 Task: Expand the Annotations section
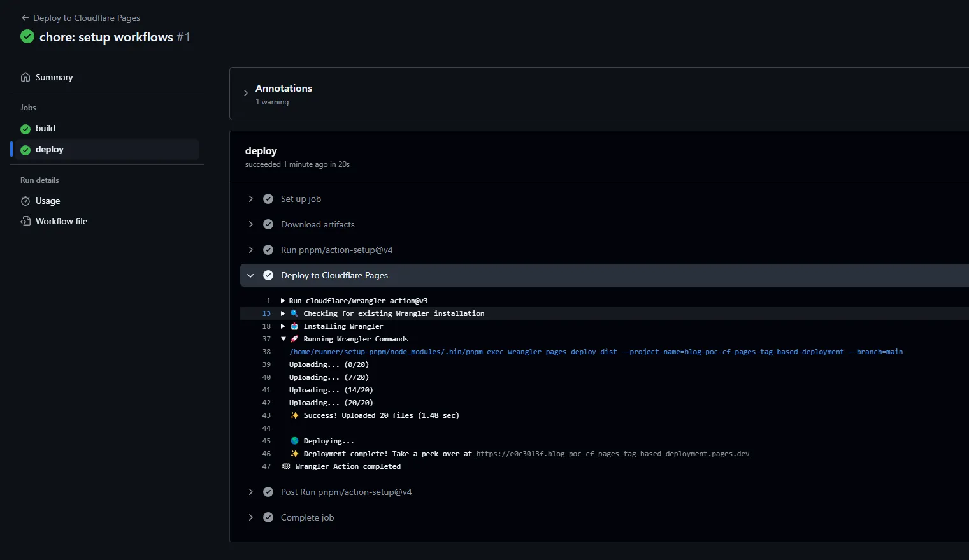[245, 92]
